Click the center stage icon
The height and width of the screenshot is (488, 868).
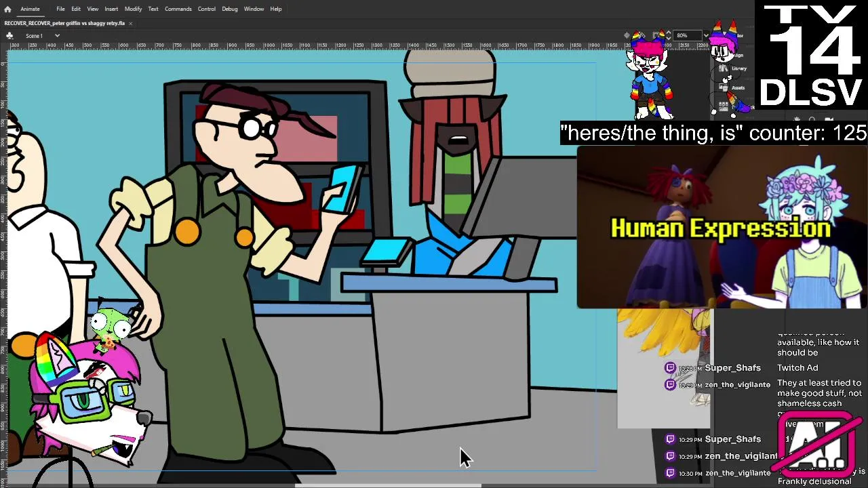pos(627,35)
